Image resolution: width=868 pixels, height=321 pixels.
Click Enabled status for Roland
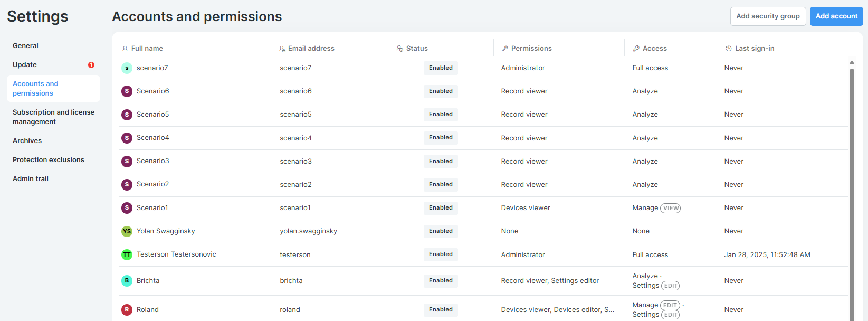tap(441, 310)
